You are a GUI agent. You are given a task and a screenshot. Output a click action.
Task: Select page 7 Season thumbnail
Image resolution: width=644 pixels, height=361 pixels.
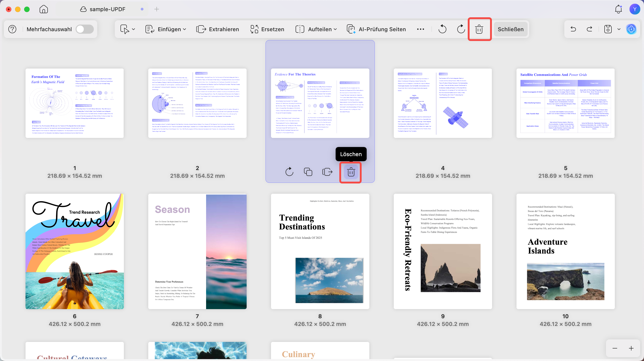(x=197, y=251)
